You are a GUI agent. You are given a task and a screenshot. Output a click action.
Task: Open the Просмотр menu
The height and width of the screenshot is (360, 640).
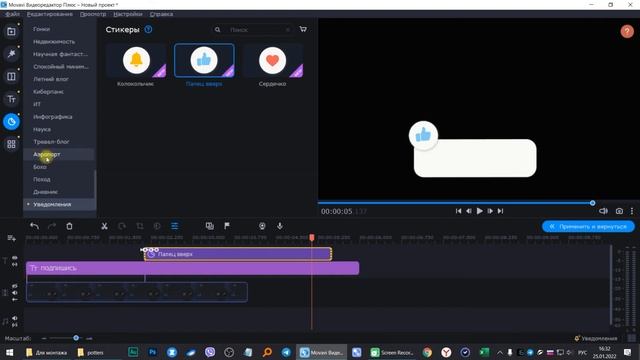[93, 14]
